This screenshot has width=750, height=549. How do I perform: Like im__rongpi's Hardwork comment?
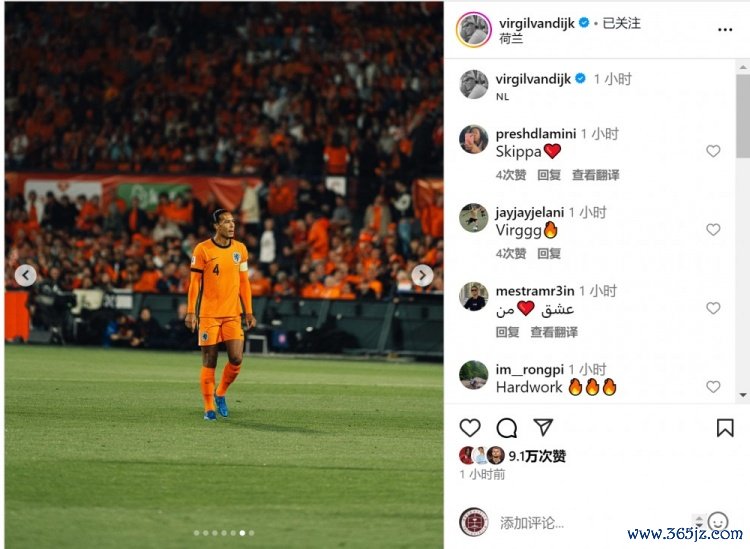pos(713,386)
